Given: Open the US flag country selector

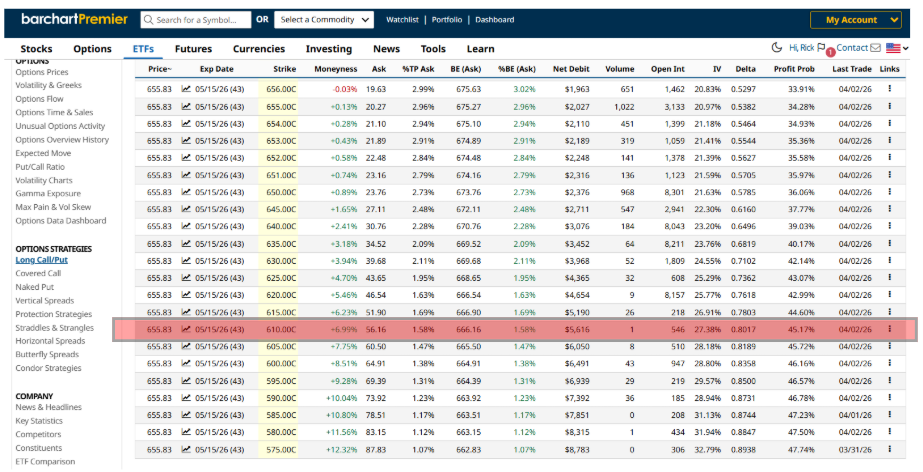Looking at the screenshot, I should pos(897,48).
